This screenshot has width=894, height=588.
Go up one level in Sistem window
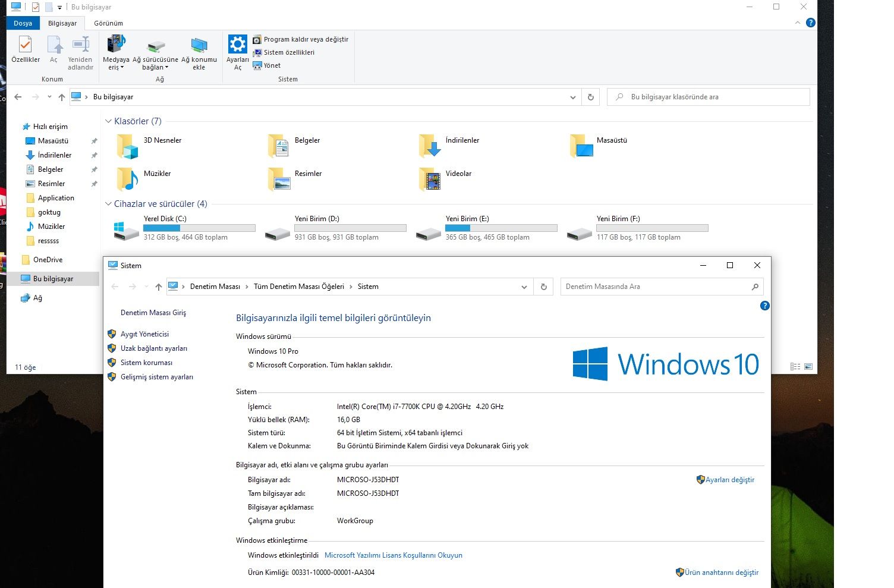pos(159,287)
